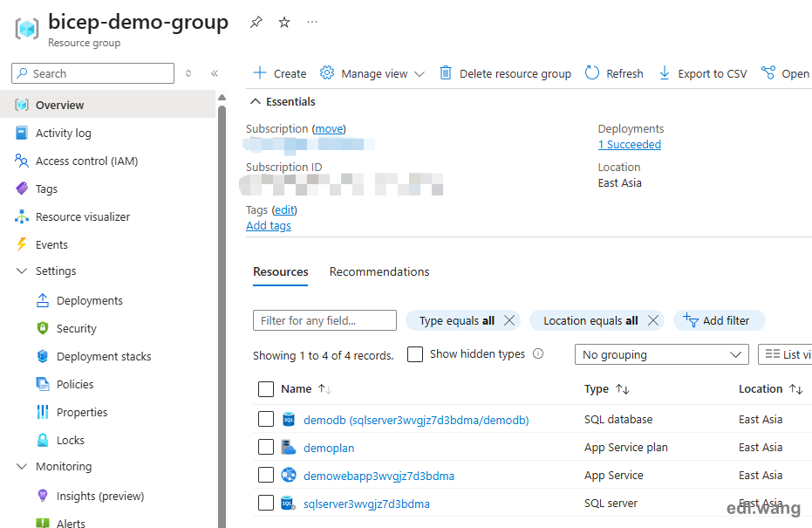
Task: Export resources to CSV
Action: pos(703,73)
